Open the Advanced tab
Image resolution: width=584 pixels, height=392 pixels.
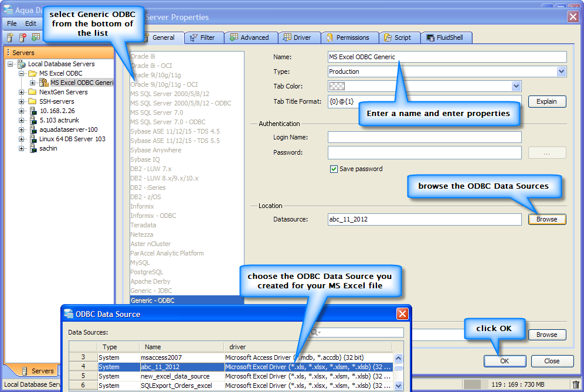[251, 38]
